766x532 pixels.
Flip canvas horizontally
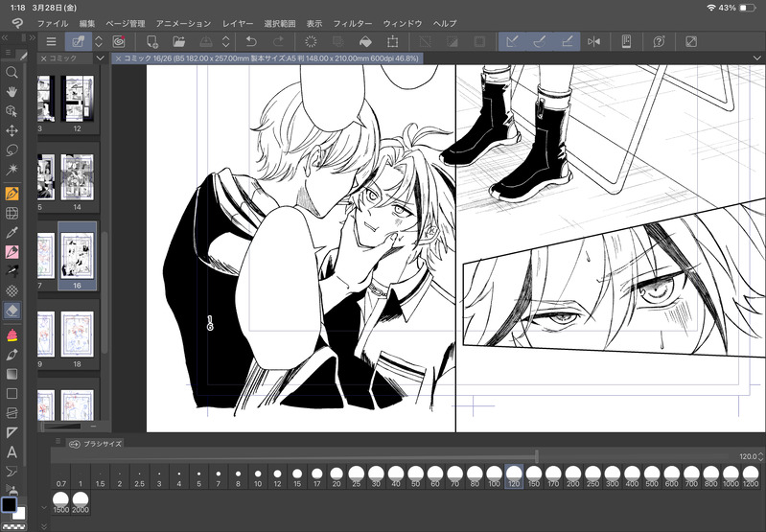(x=594, y=42)
